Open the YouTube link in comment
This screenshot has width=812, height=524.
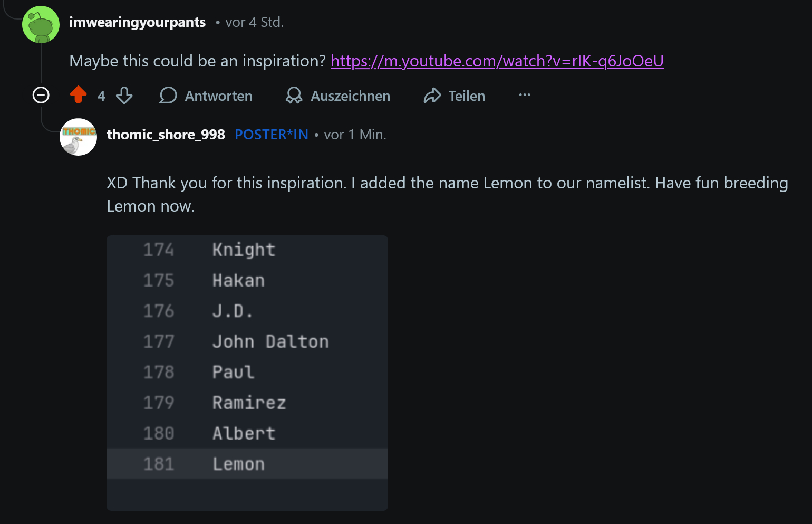click(x=497, y=61)
